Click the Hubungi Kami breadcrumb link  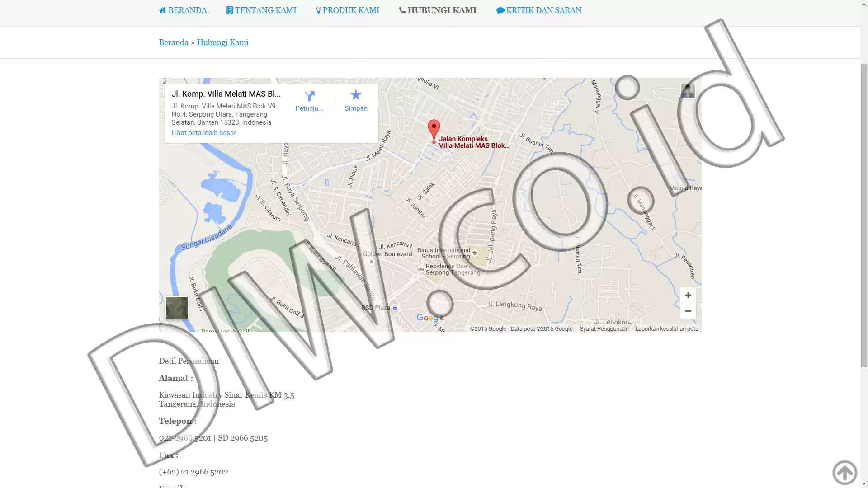click(222, 42)
